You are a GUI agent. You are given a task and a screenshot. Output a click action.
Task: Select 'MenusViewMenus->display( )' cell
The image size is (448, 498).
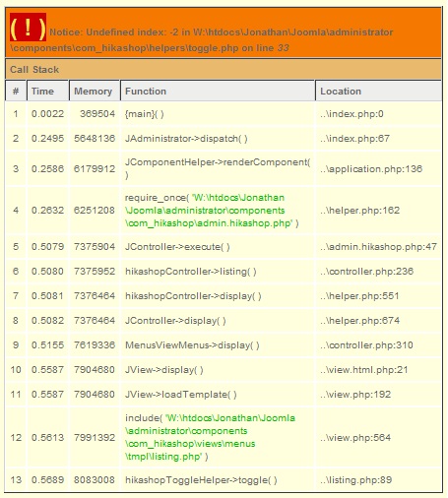tap(192, 345)
